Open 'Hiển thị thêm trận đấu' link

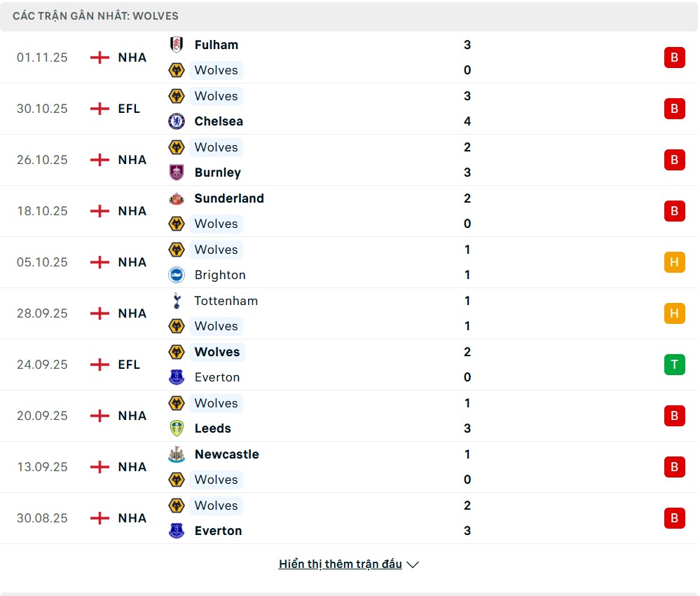tap(341, 564)
